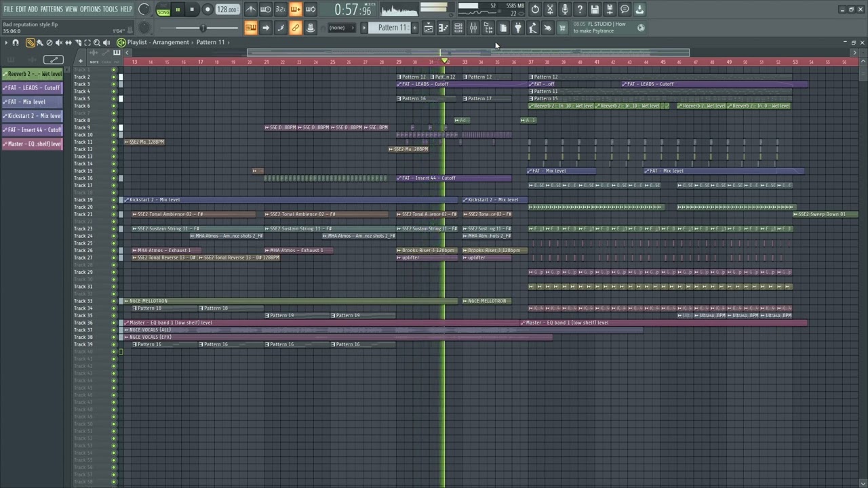Open the pattern menu arrow left of Pattern 11
The width and height of the screenshot is (868, 488).
coord(364,28)
